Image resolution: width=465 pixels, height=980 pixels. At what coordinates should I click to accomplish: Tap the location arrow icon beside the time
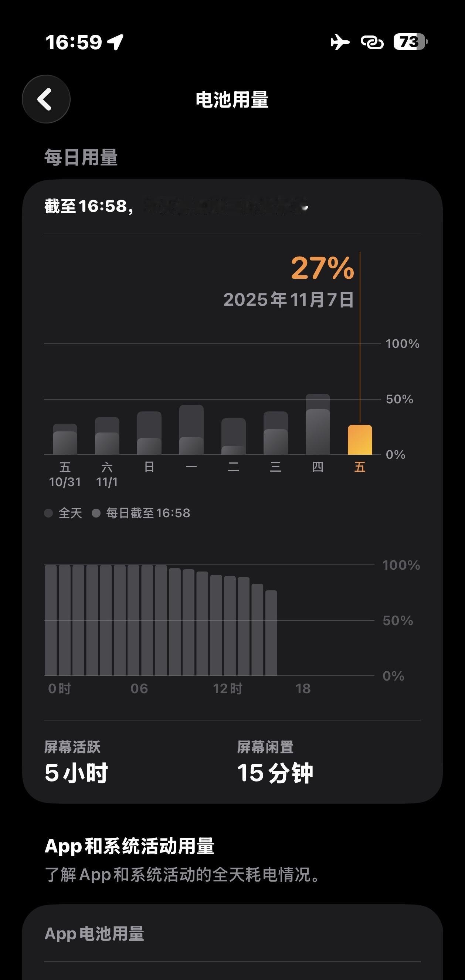[115, 42]
